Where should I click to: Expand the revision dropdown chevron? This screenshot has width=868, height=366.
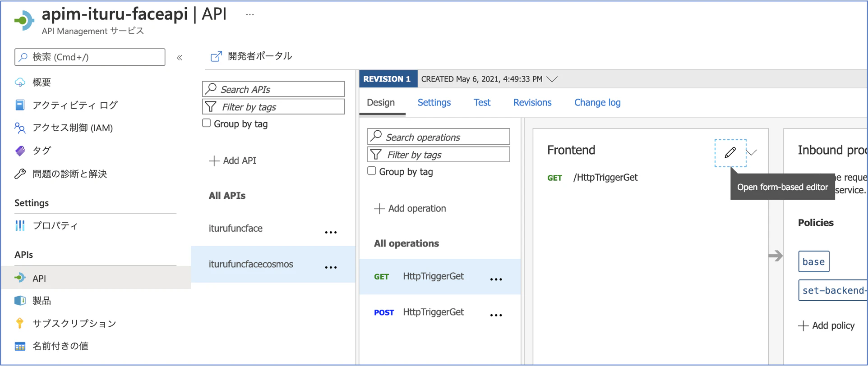click(x=552, y=79)
